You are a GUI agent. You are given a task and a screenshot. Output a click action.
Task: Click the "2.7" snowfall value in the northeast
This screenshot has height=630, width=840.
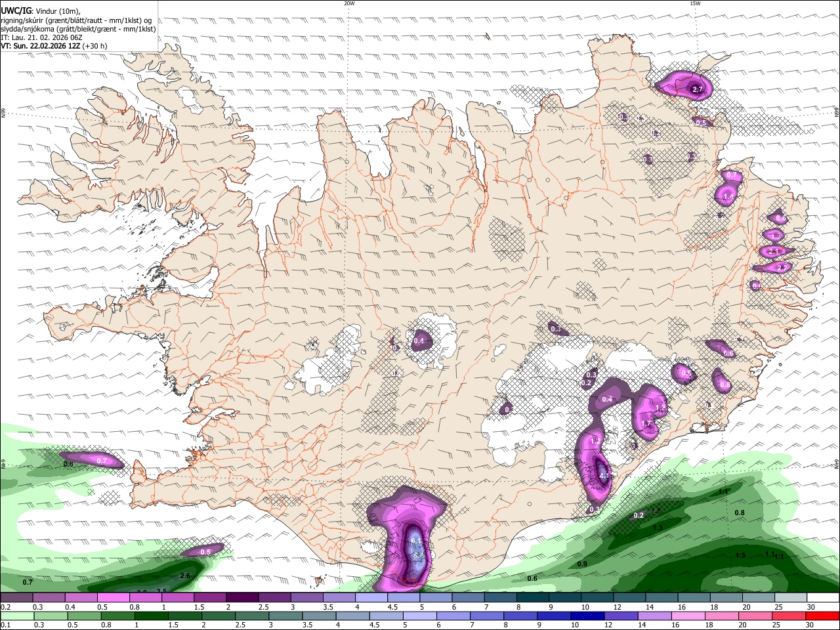698,89
